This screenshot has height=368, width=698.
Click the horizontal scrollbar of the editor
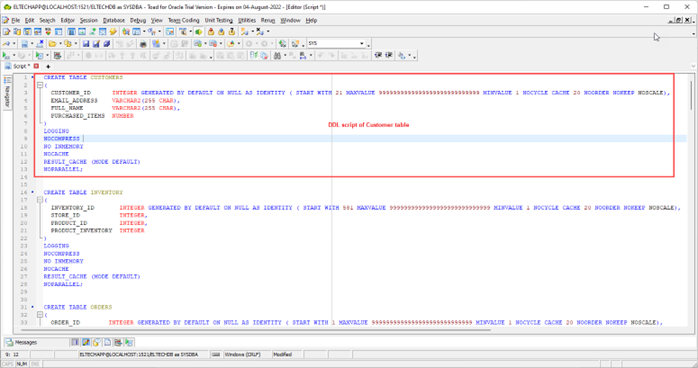click(x=256, y=330)
